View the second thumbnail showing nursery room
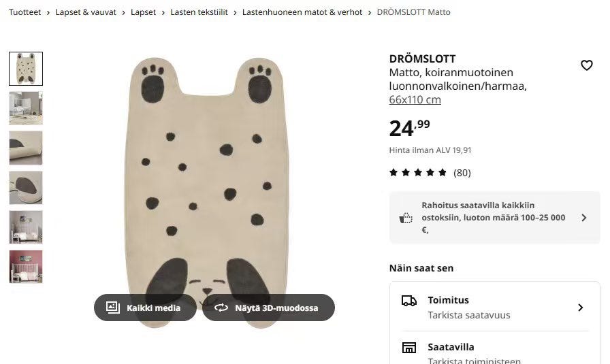The image size is (610, 364). point(26,108)
